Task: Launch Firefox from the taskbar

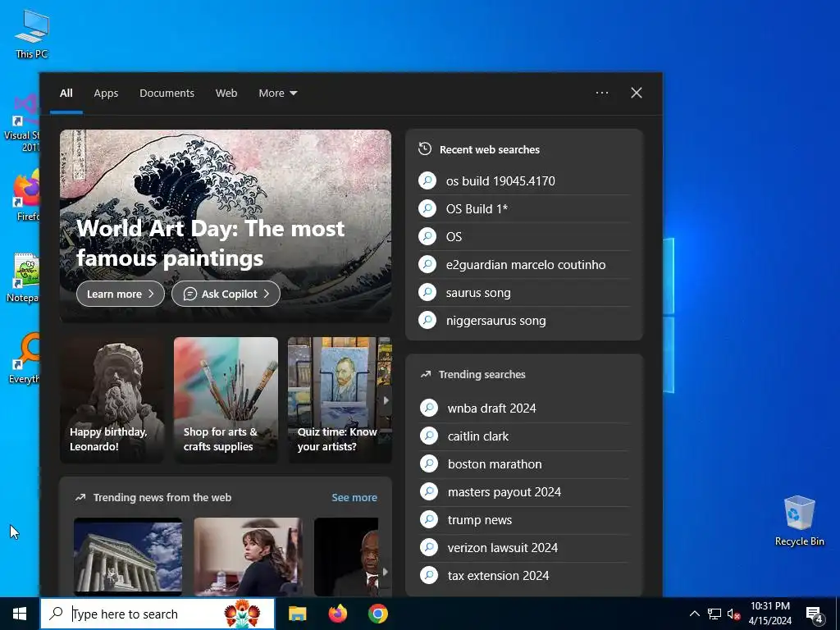Action: (x=337, y=614)
